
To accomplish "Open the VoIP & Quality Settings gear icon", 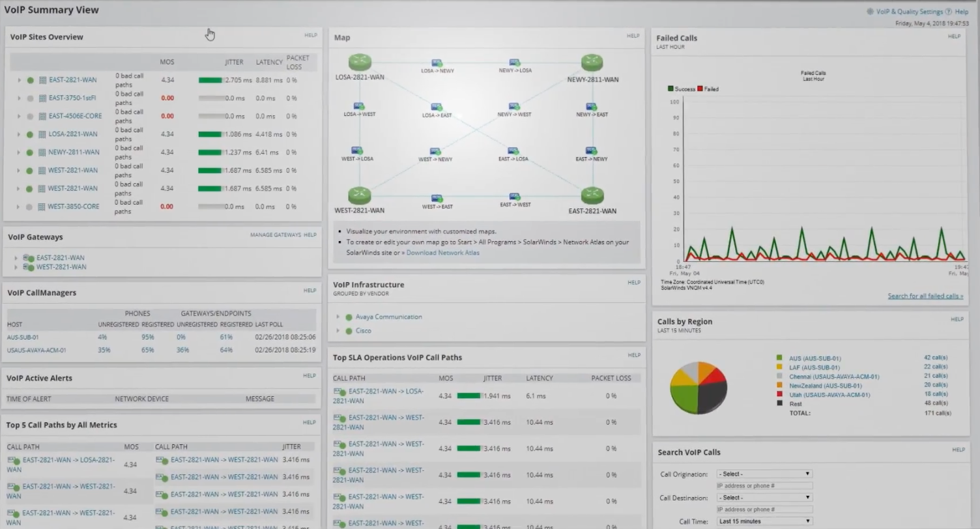I will pos(870,11).
